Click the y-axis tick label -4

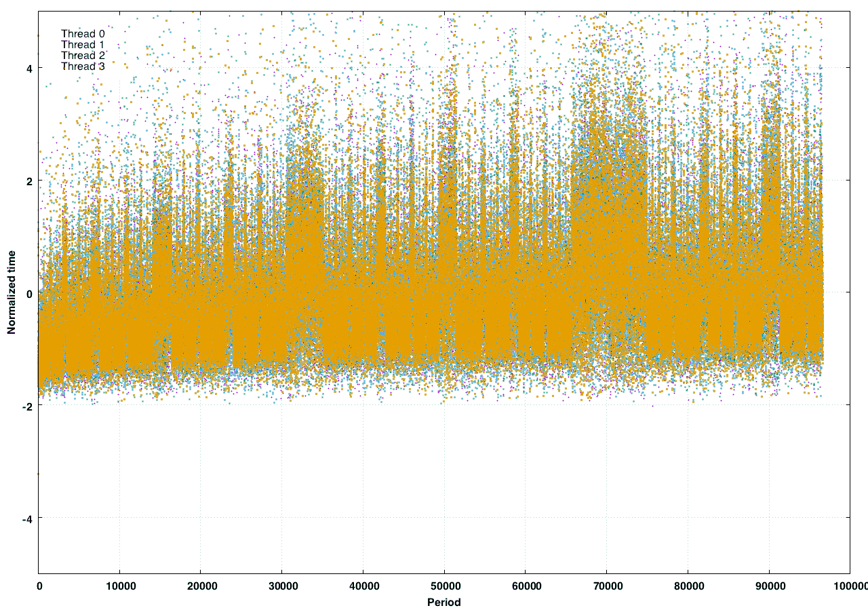[x=27, y=518]
